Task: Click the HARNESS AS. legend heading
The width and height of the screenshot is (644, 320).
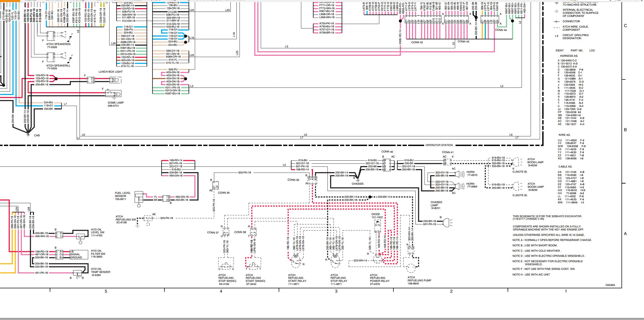Action: tap(569, 56)
